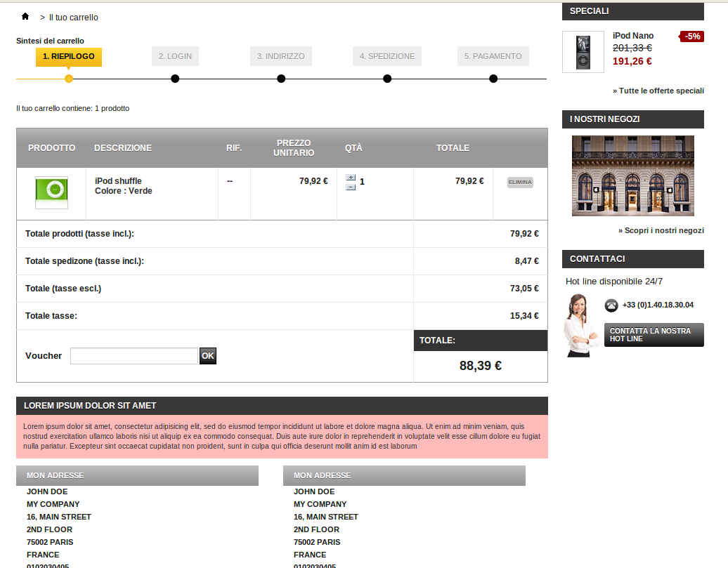Viewport: 728px width, 568px height.
Task: Click the progress dot under INDIRIZZO
Action: pos(281,79)
